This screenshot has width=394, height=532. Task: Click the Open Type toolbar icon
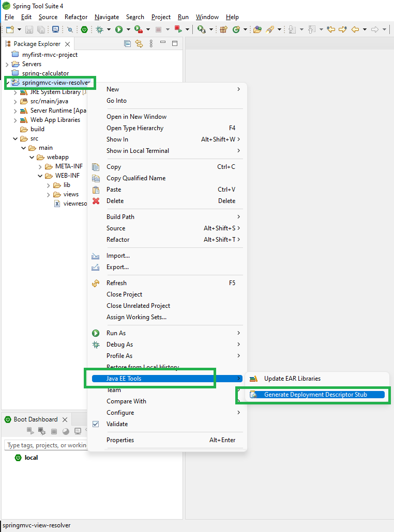(257, 29)
